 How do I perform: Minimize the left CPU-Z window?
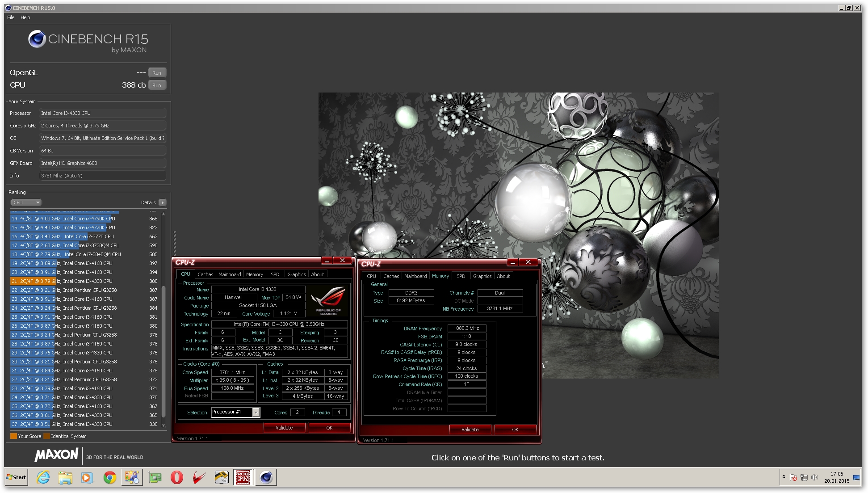coord(327,261)
